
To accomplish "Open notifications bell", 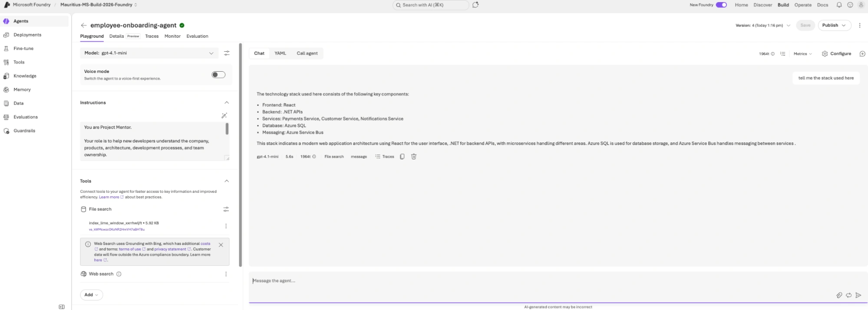I will tap(839, 5).
